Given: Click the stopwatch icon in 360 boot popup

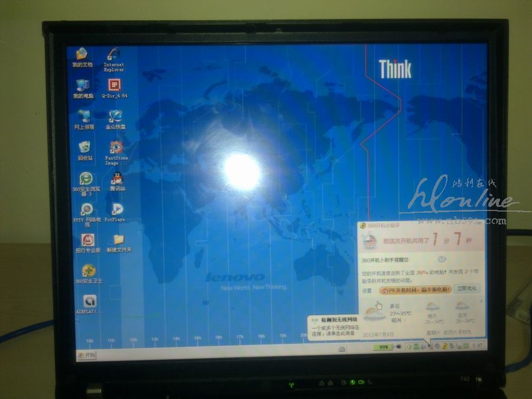Looking at the screenshot, I should click(x=370, y=241).
